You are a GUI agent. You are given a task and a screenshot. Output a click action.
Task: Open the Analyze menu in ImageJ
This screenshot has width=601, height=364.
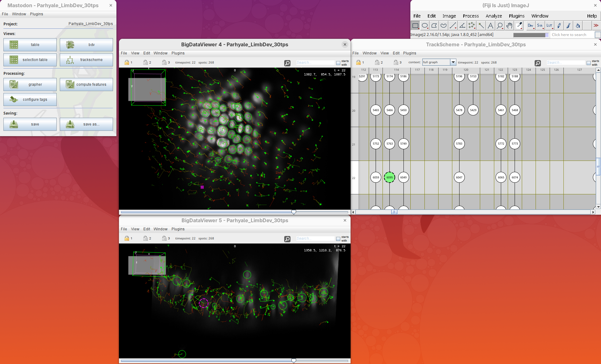coord(493,16)
